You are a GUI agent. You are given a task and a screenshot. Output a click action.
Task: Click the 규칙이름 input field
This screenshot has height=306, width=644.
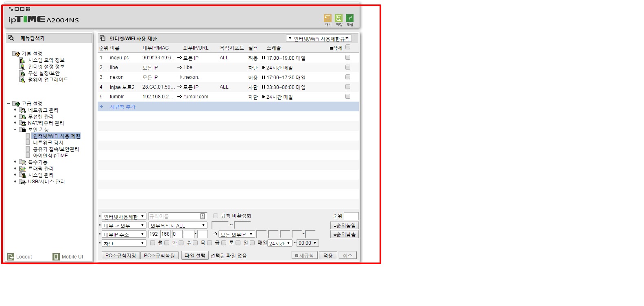pyautogui.click(x=177, y=216)
